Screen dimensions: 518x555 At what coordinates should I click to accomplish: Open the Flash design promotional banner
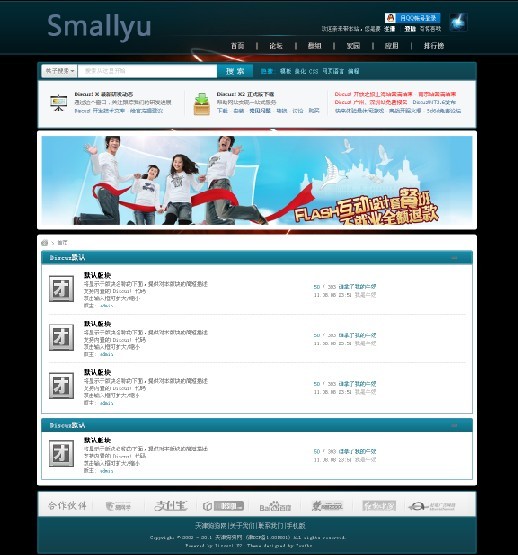click(x=257, y=180)
